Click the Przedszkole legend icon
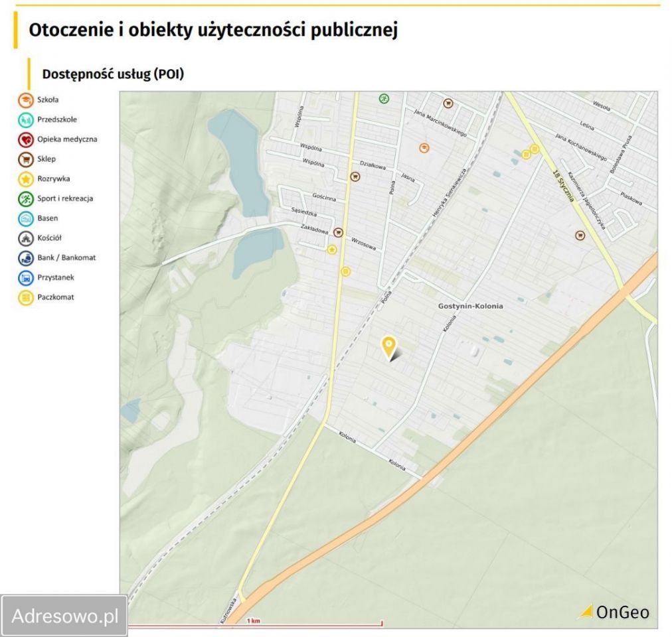The height and width of the screenshot is (637, 672). point(25,119)
